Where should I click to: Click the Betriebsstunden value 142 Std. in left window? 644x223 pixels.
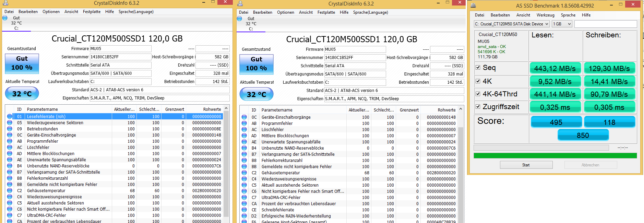tap(212, 82)
